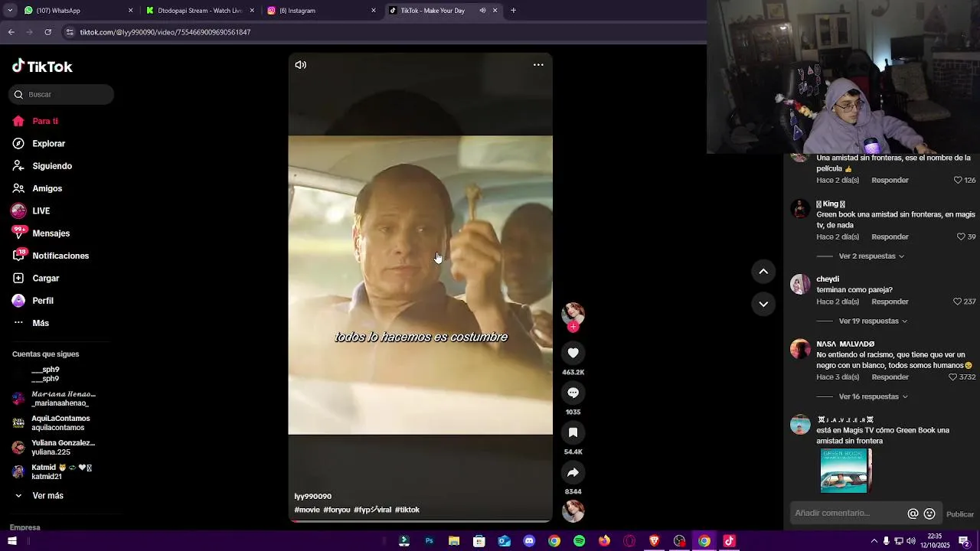Open Brave browser from the taskbar
Viewport: 980px width, 551px height.
tap(654, 541)
